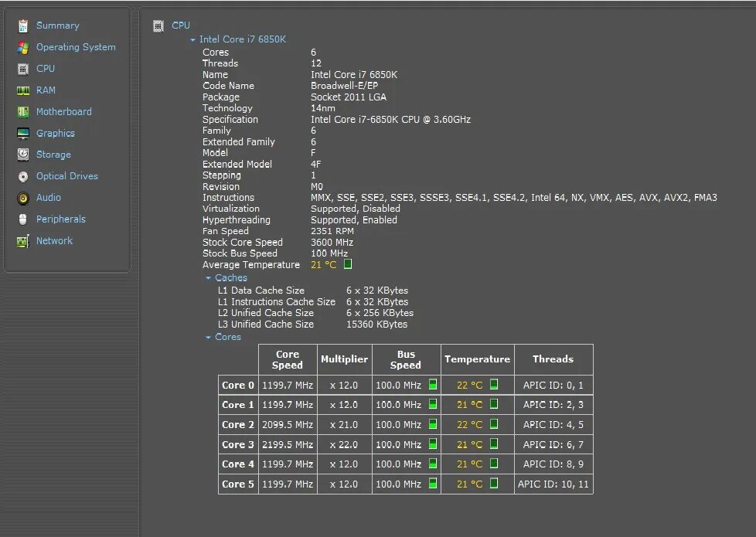The height and width of the screenshot is (537, 756).
Task: Open the Audio section label
Action: (49, 198)
